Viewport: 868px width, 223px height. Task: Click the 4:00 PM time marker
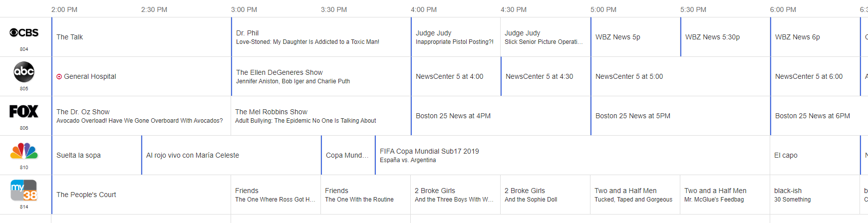coord(424,9)
